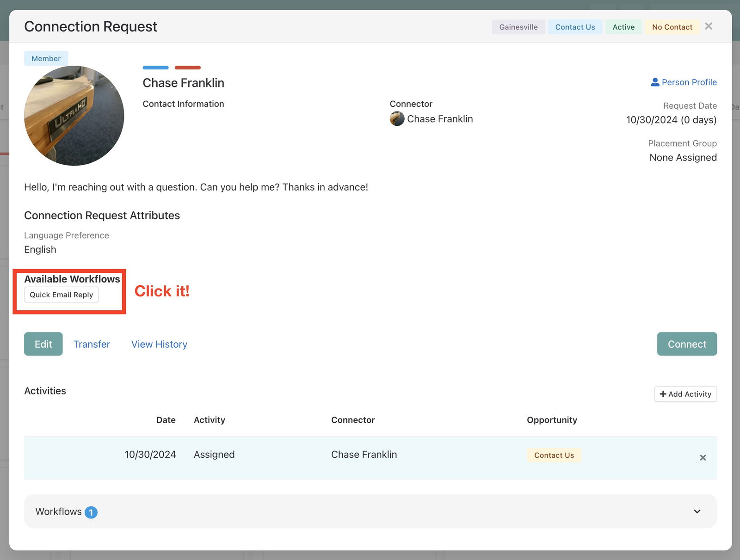Viewport: 740px width, 560px height.
Task: Click Chase Franklin in the activity row
Action: coord(364,455)
